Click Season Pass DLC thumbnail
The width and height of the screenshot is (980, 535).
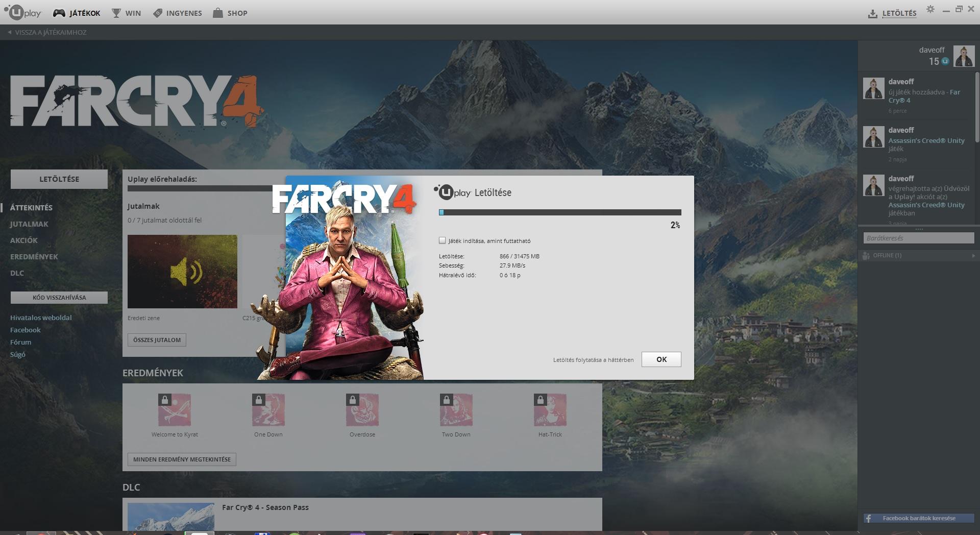click(x=171, y=517)
